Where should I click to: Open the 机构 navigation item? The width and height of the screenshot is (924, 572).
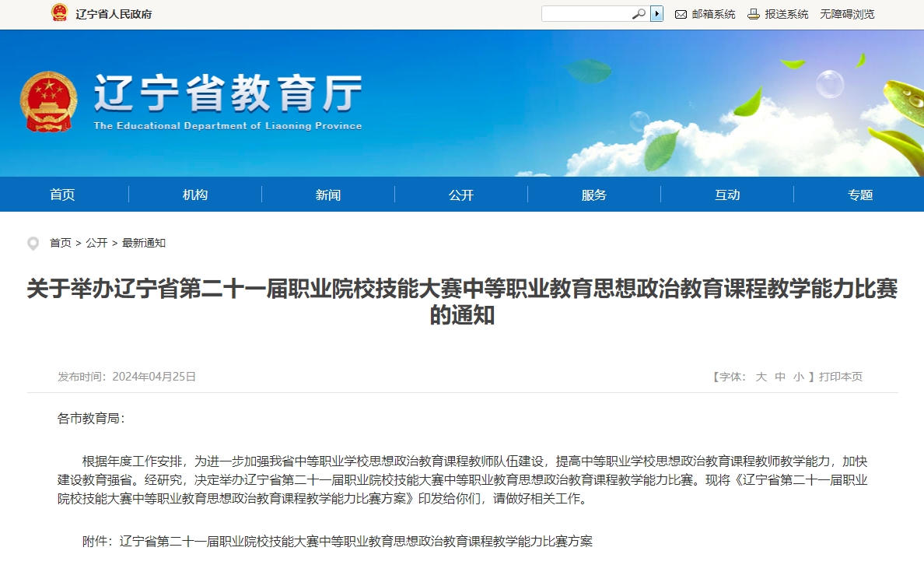(195, 195)
